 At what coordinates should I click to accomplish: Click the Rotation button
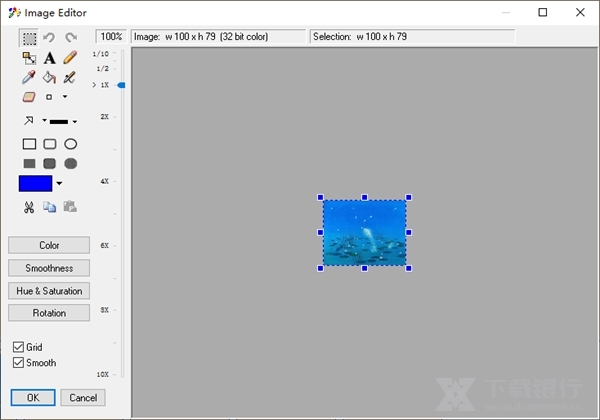[49, 313]
